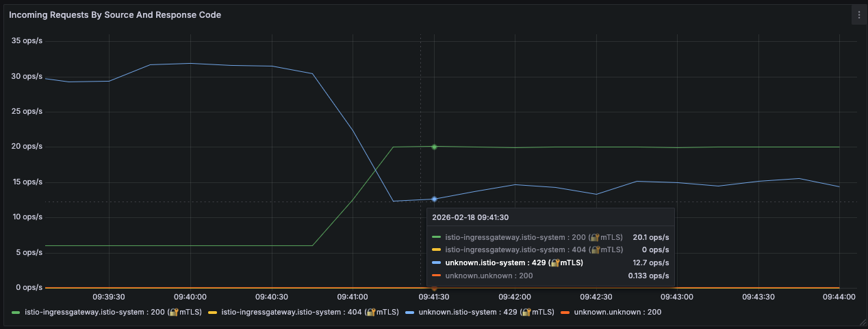Click the tooltip row unknown.unknown : 200
868x329 pixels.
(550, 276)
